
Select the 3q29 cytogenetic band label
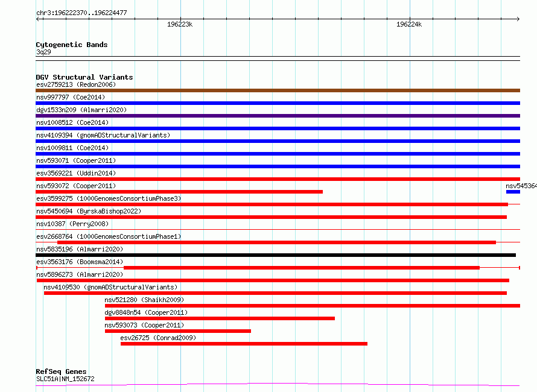tap(43, 52)
